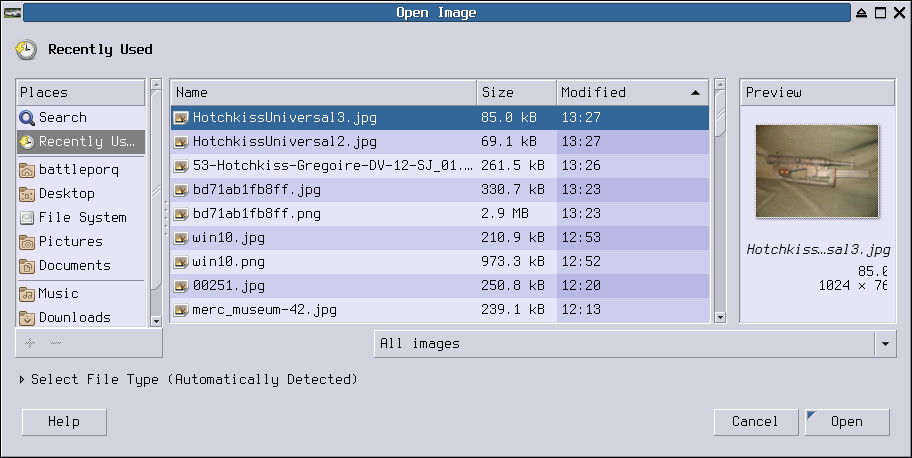
Task: Open the battleporq home folder icon
Action: pos(27,170)
